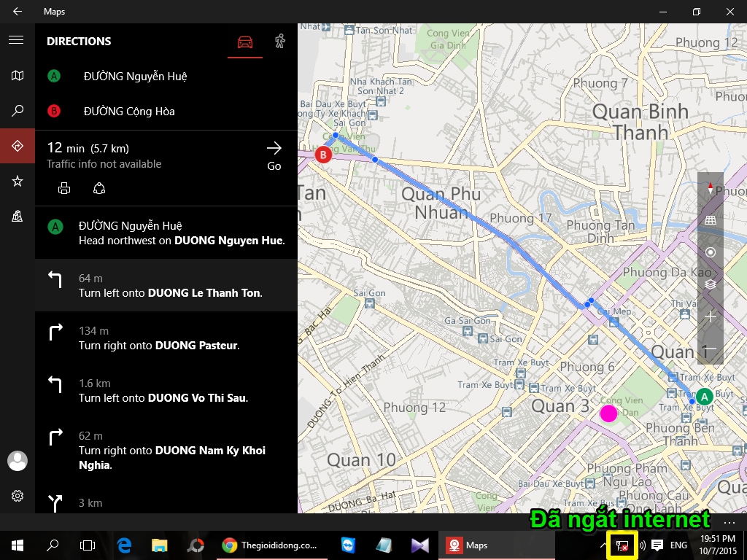This screenshot has height=560, width=747.
Task: Open File Explorer from taskbar
Action: 160,545
